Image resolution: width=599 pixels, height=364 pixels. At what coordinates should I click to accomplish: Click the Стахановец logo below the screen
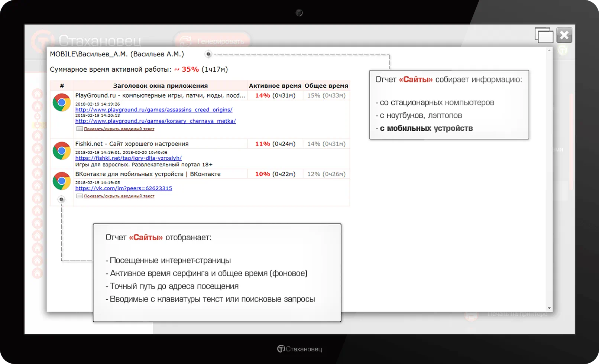pyautogui.click(x=299, y=349)
